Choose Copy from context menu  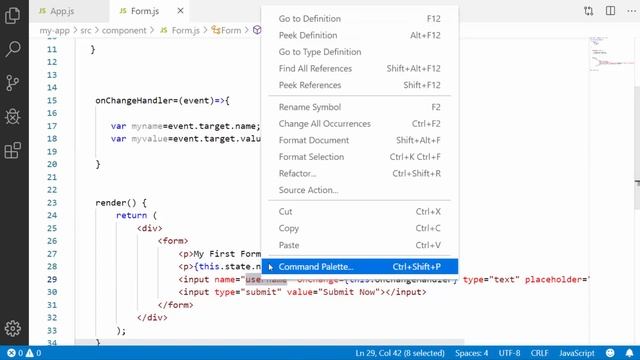pyautogui.click(x=360, y=229)
